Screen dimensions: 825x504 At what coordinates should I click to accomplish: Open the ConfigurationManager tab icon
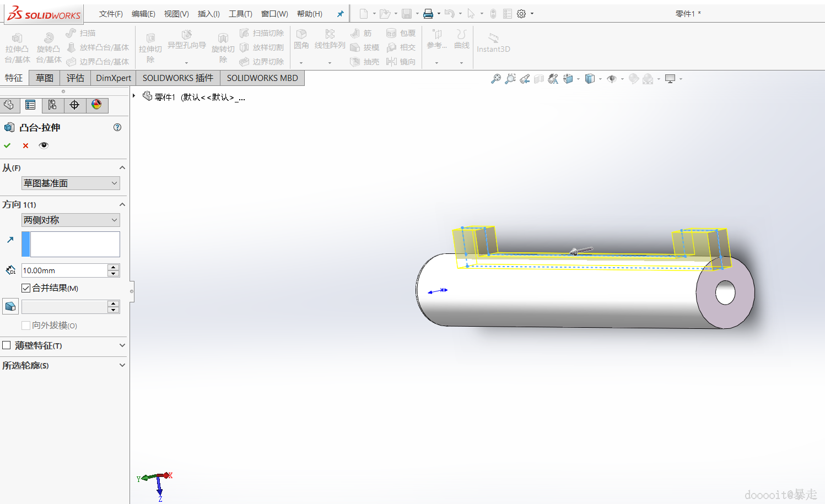click(x=52, y=105)
